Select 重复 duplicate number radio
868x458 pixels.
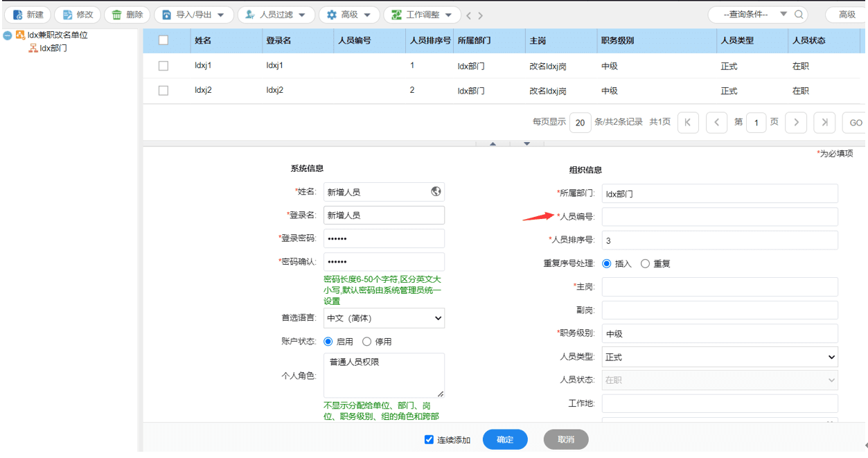point(646,263)
